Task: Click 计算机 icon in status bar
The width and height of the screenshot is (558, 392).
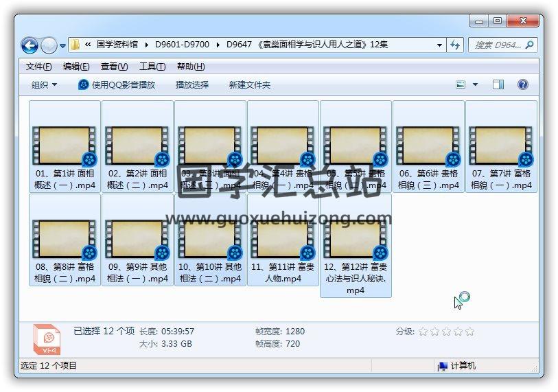Action: pos(442,366)
